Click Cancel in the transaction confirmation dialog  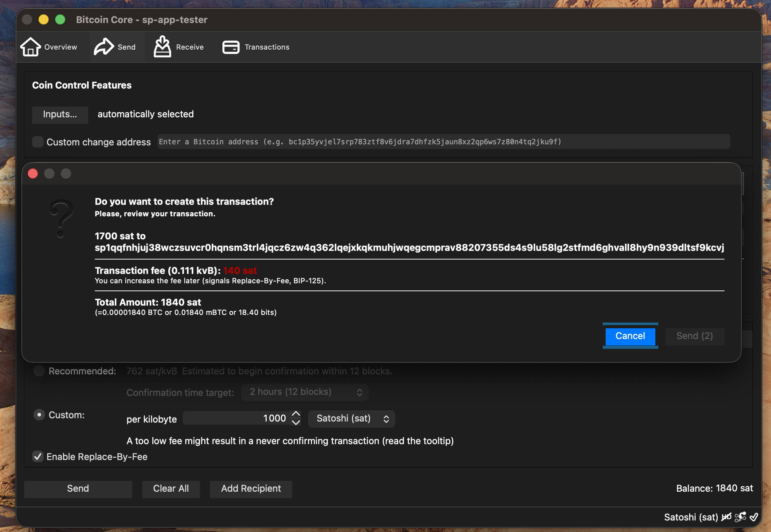630,336
